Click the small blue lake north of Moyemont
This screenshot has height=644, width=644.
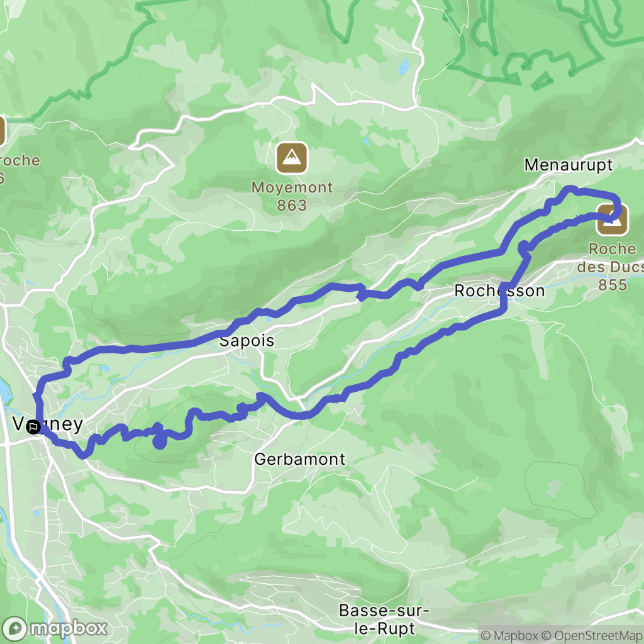tap(404, 66)
